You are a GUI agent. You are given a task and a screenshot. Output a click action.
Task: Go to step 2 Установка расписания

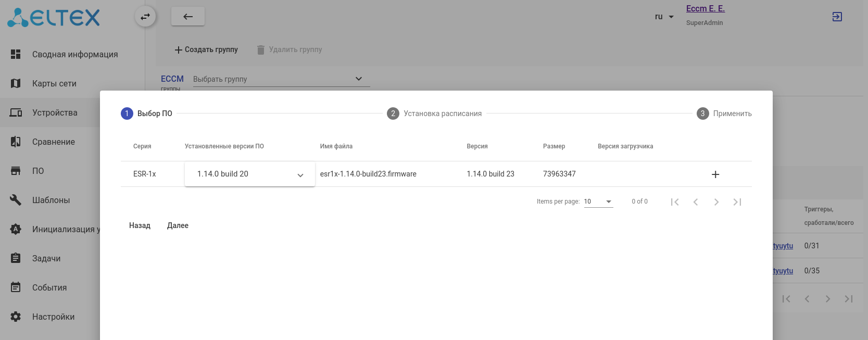(434, 114)
